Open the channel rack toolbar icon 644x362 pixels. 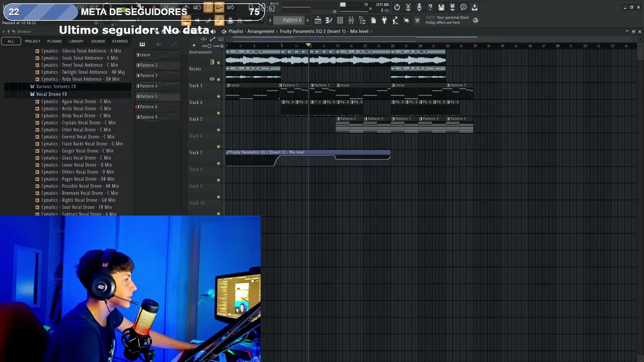pyautogui.click(x=340, y=20)
